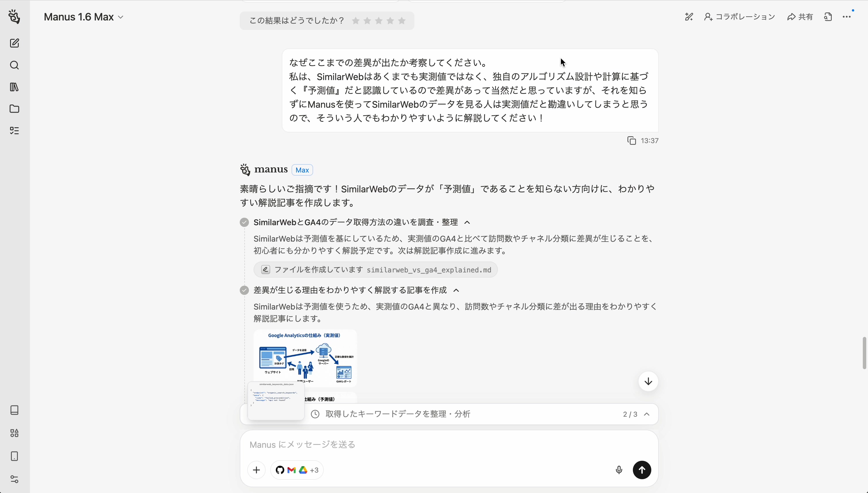
Task: Rate the result with five stars
Action: [x=402, y=21]
